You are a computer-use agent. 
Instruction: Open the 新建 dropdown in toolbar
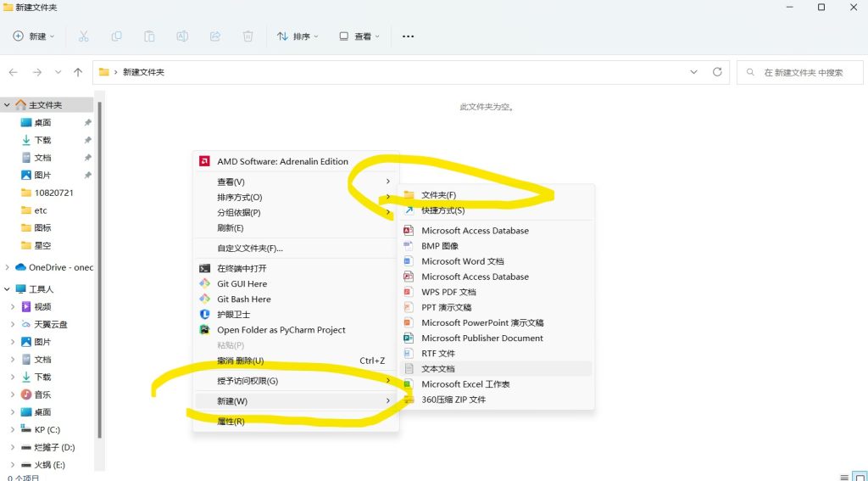click(34, 36)
